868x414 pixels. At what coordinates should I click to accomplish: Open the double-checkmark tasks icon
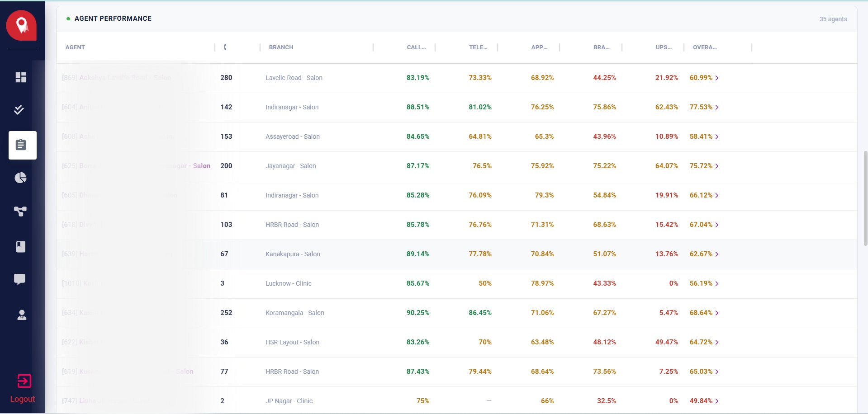19,110
